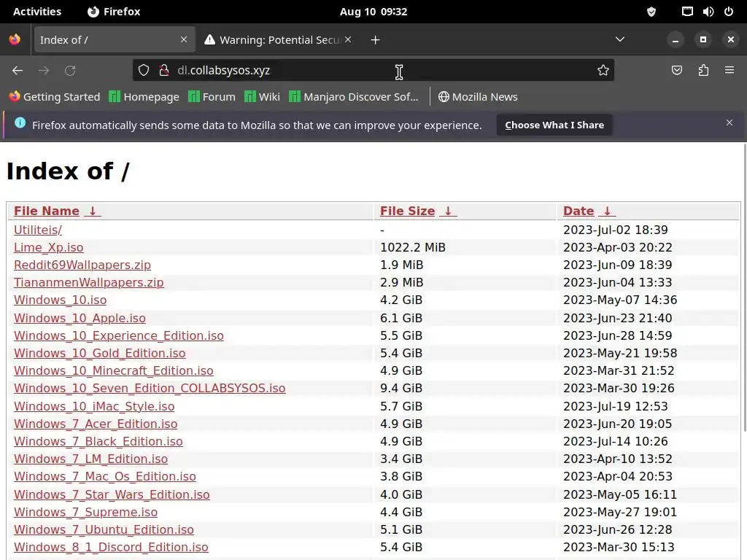
Task: Select the date 2023-Jul-19 12:53
Action: pyautogui.click(x=616, y=406)
